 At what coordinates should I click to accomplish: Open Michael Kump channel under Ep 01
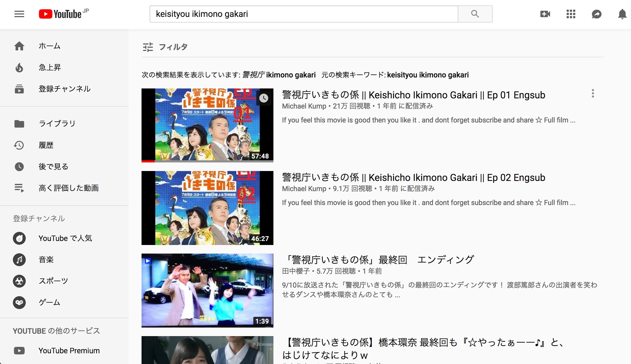[x=304, y=106]
